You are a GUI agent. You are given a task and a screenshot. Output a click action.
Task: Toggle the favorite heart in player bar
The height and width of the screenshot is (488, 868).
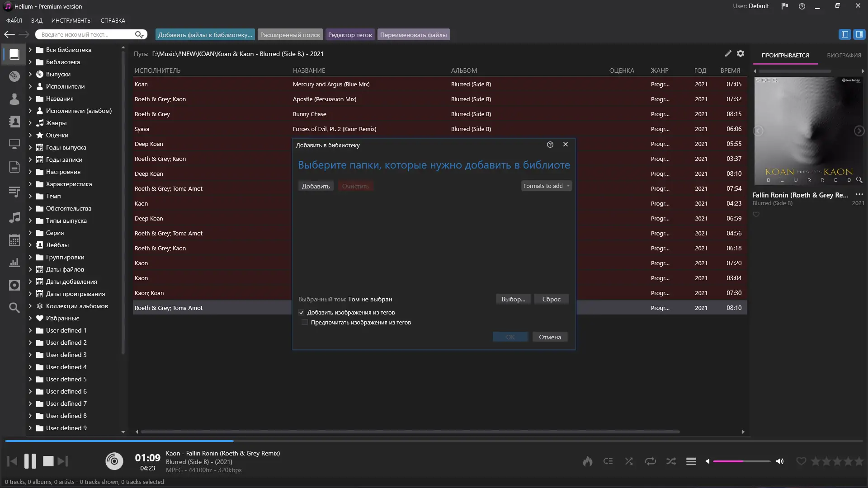[801, 461]
